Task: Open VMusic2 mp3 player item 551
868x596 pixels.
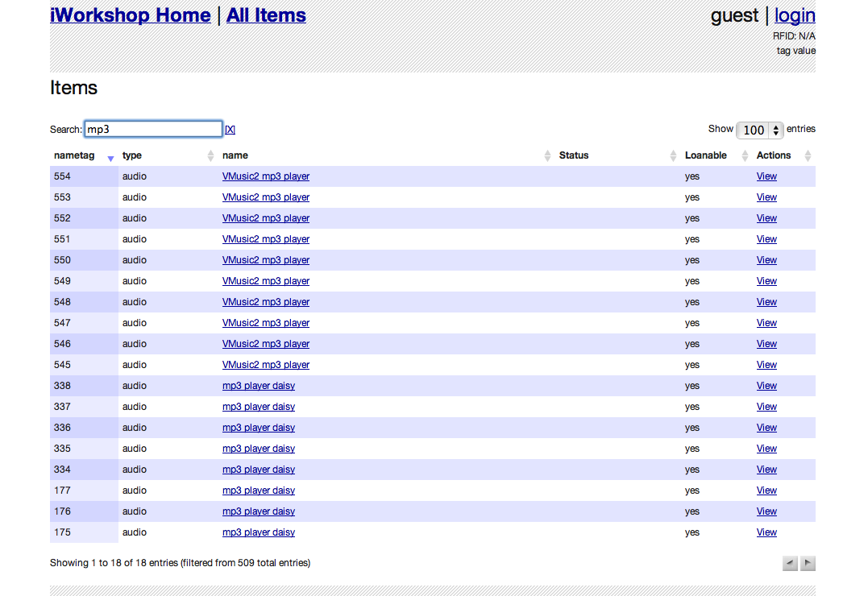Action: coord(266,240)
